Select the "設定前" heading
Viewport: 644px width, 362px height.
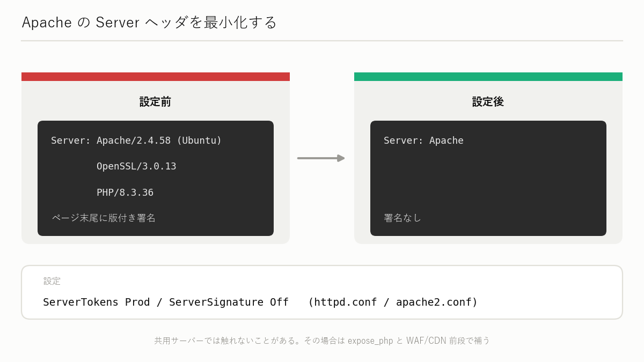pos(156,101)
